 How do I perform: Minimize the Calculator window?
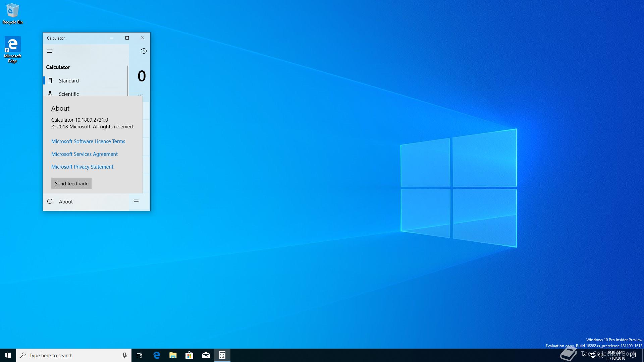(x=112, y=38)
